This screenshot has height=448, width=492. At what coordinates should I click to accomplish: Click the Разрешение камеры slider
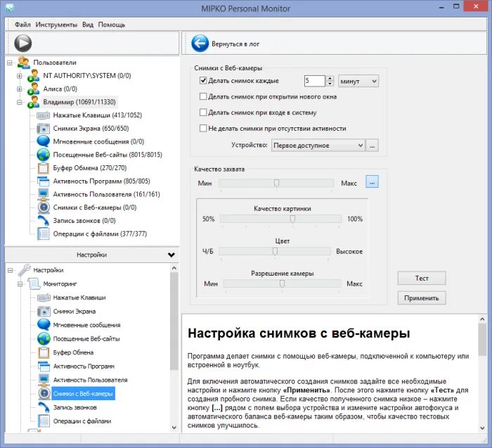(x=282, y=283)
